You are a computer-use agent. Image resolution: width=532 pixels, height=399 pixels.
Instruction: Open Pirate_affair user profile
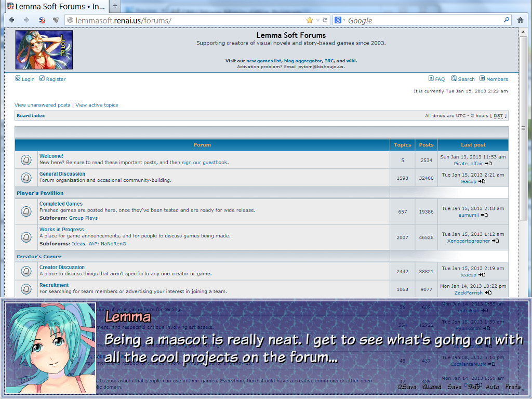click(x=468, y=164)
